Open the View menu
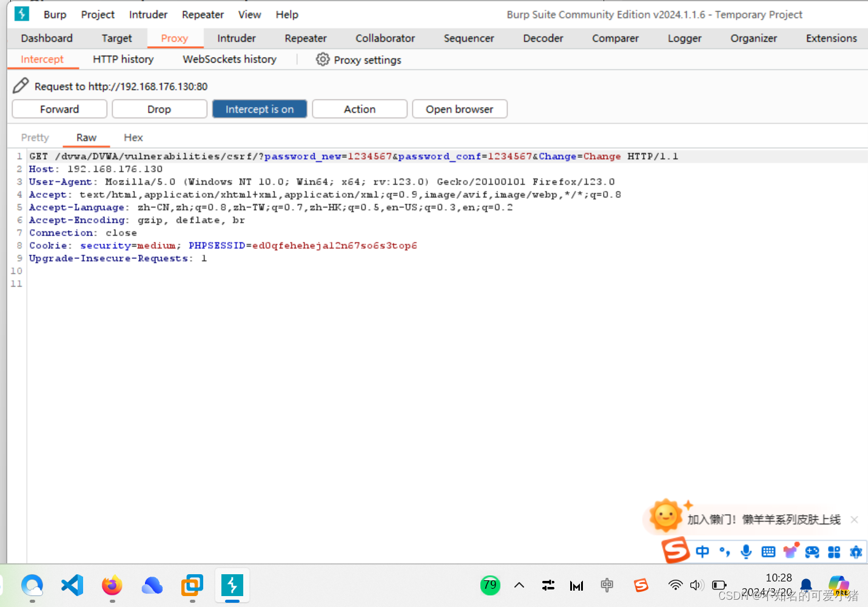This screenshot has height=607, width=868. (249, 15)
